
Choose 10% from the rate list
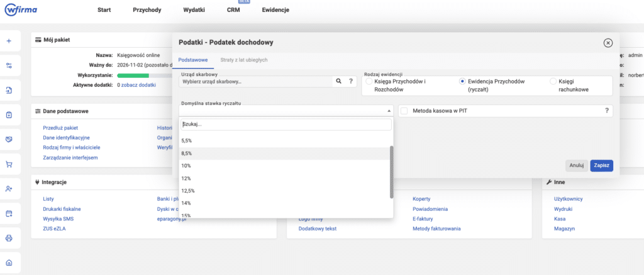click(x=284, y=166)
